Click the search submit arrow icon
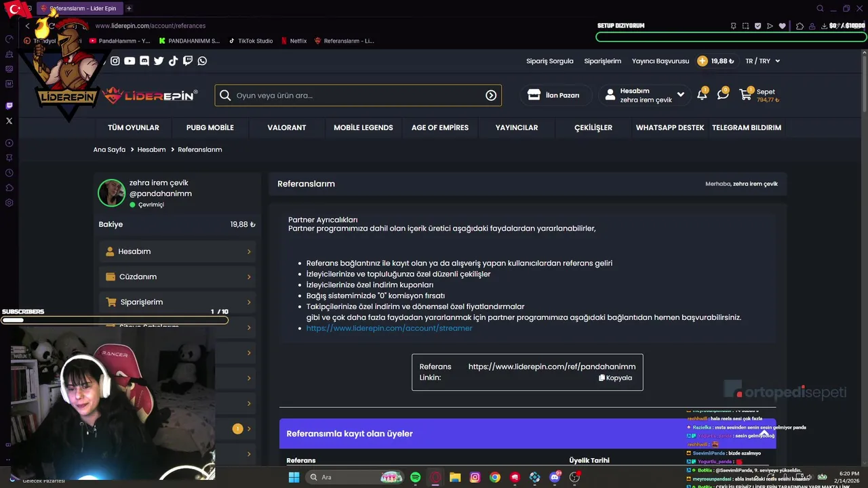The height and width of the screenshot is (488, 868). 491,96
